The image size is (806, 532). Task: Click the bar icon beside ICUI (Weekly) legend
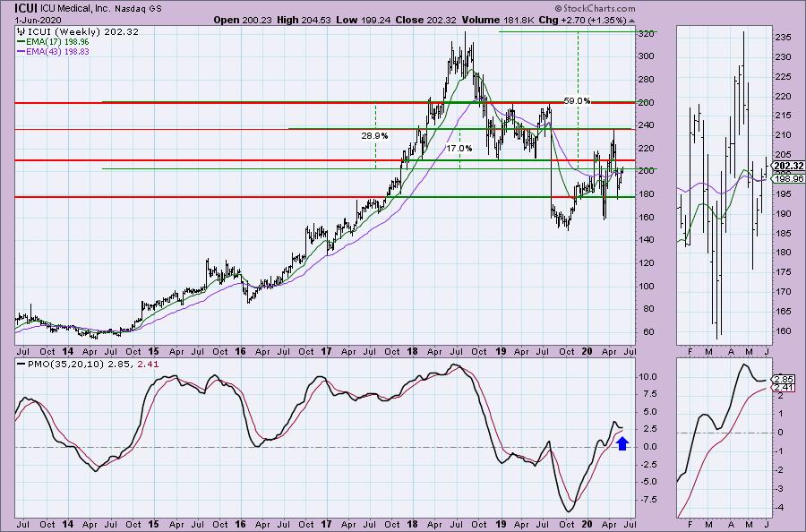[x=21, y=32]
